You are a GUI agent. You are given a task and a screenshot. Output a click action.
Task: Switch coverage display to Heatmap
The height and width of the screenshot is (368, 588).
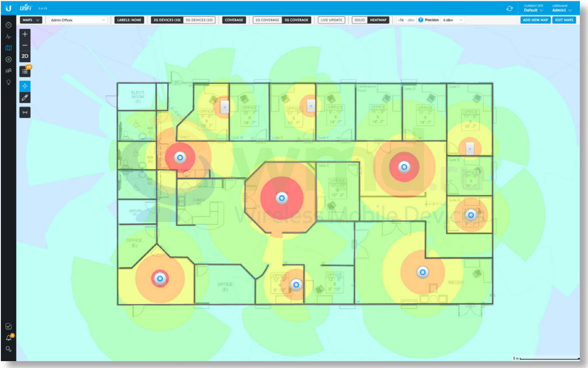pos(378,20)
